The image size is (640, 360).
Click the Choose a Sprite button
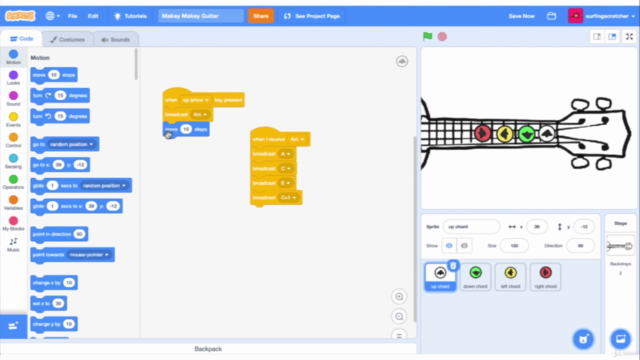pos(583,339)
